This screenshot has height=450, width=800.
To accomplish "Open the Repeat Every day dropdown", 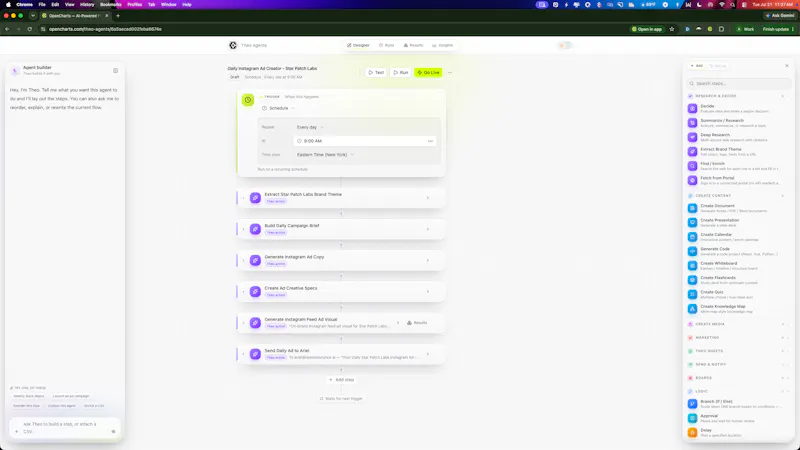I will coord(310,127).
